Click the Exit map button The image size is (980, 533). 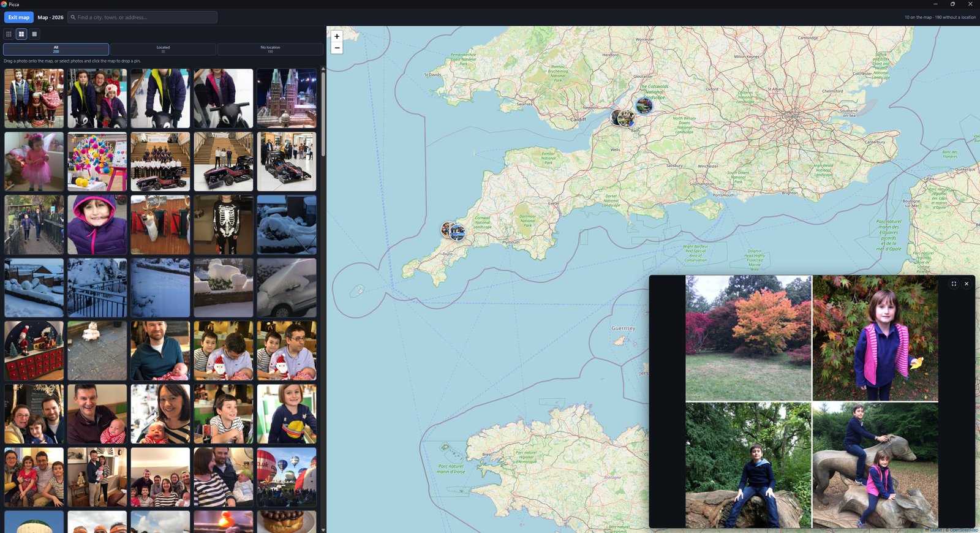19,17
